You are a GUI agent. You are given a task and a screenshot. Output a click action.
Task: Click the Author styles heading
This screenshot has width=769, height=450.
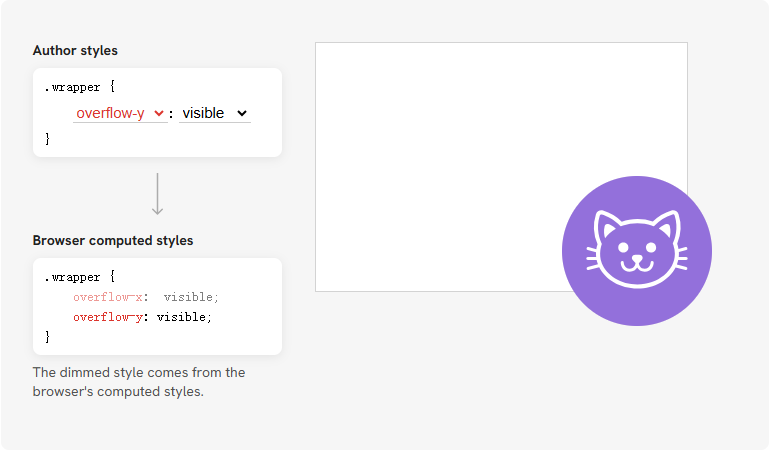tap(75, 50)
